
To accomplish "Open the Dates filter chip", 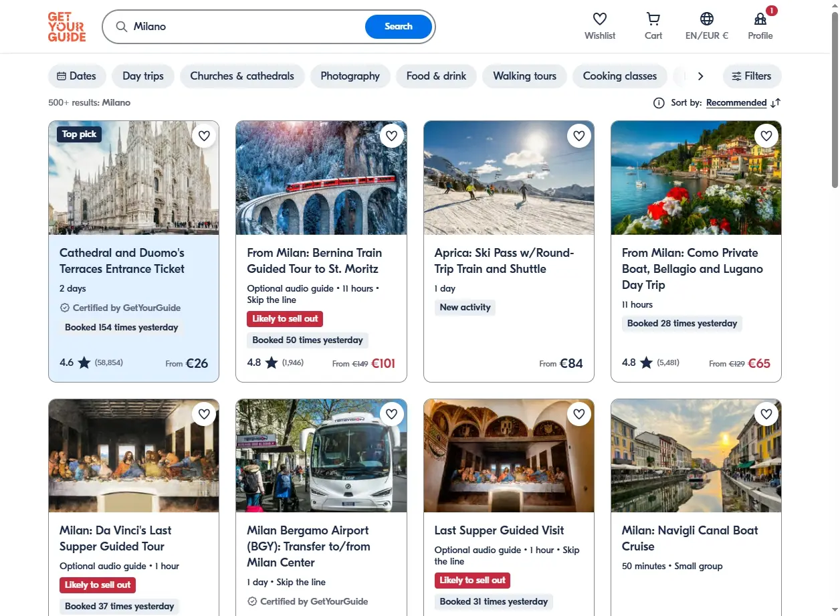I will [77, 76].
